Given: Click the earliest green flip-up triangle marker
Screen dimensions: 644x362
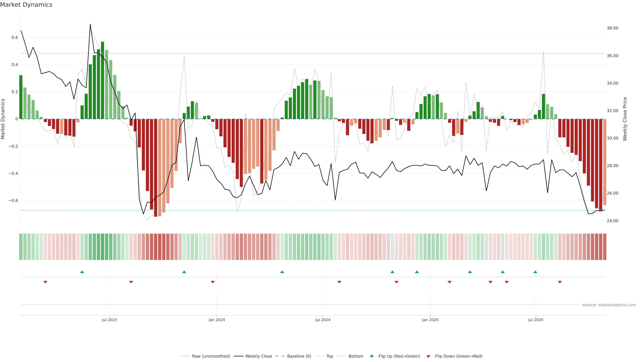Looking at the screenshot, I should tap(82, 272).
